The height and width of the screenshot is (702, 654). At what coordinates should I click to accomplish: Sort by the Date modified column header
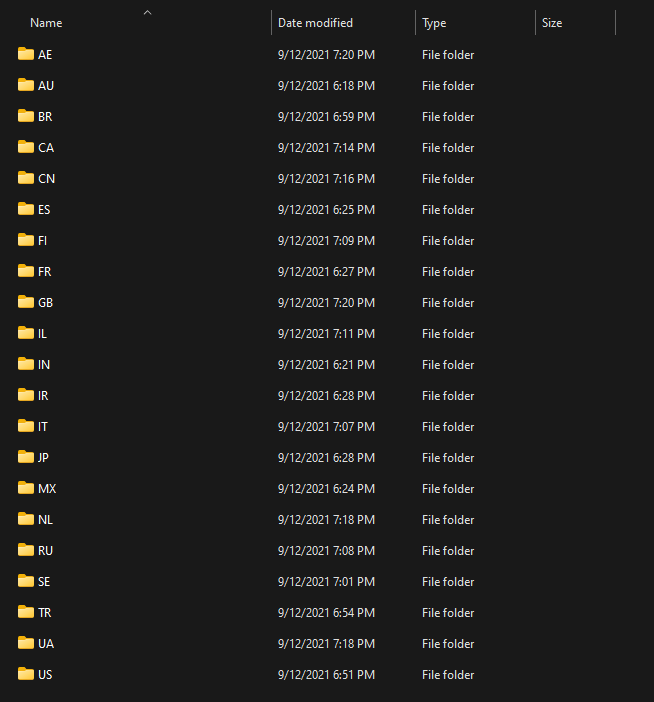[x=315, y=23]
